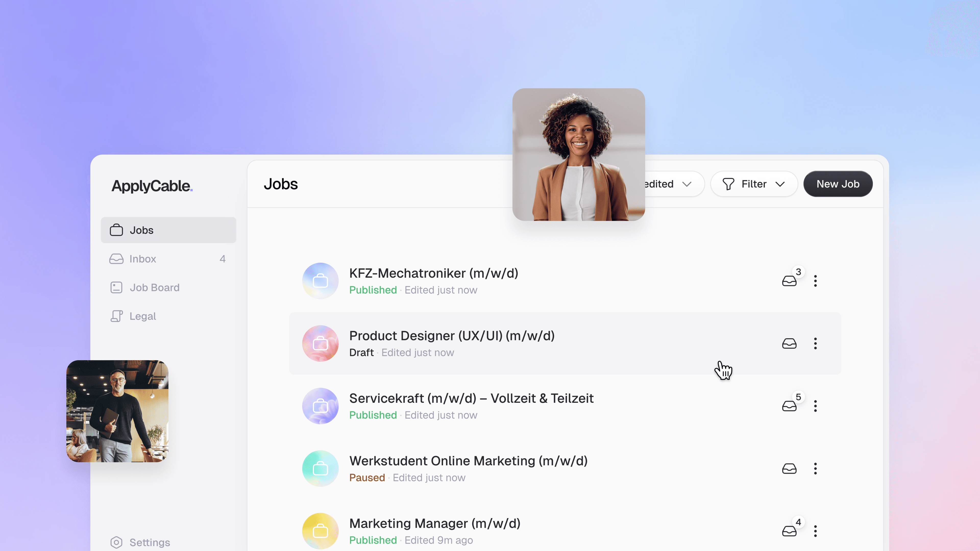
Task: Click 'Edited 9m ago' on Marketing Manager
Action: [x=439, y=540]
